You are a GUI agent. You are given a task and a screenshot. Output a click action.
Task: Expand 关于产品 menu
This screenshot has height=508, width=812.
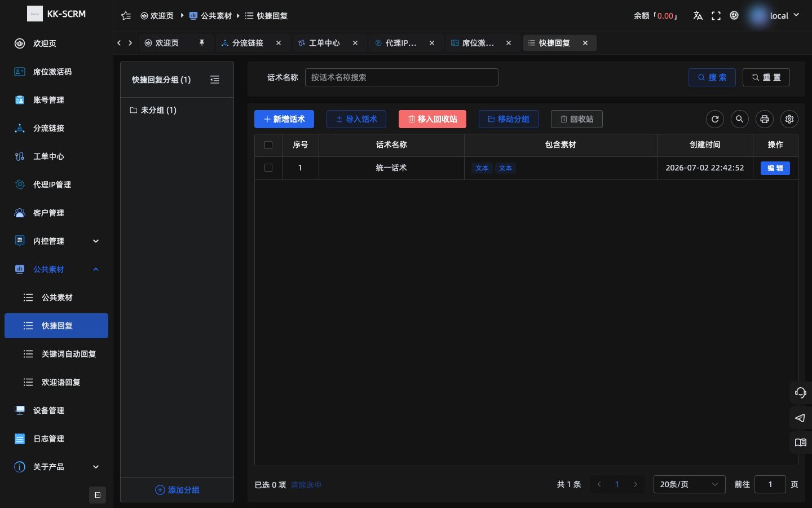click(x=56, y=467)
